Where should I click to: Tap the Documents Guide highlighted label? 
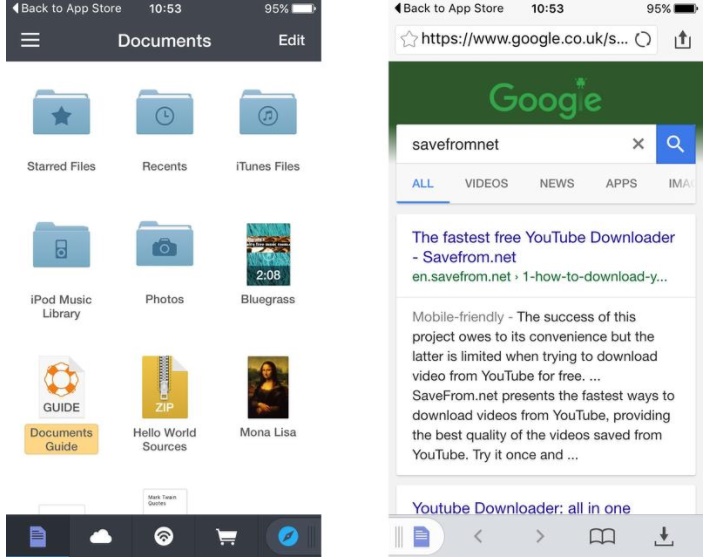[x=61, y=439]
